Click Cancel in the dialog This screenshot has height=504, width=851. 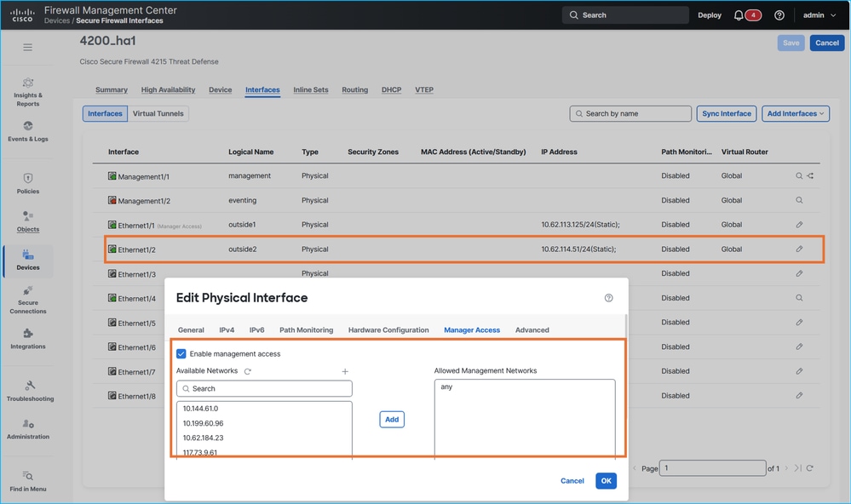point(572,481)
